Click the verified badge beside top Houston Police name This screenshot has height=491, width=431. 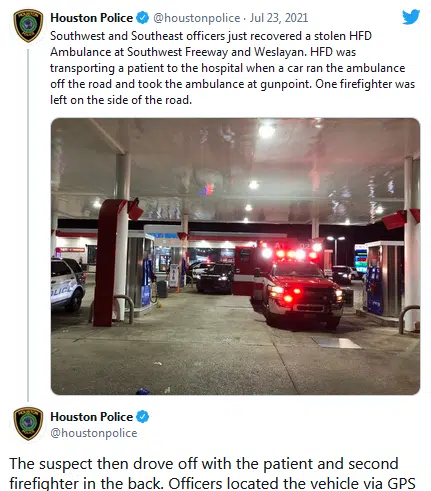pyautogui.click(x=143, y=18)
